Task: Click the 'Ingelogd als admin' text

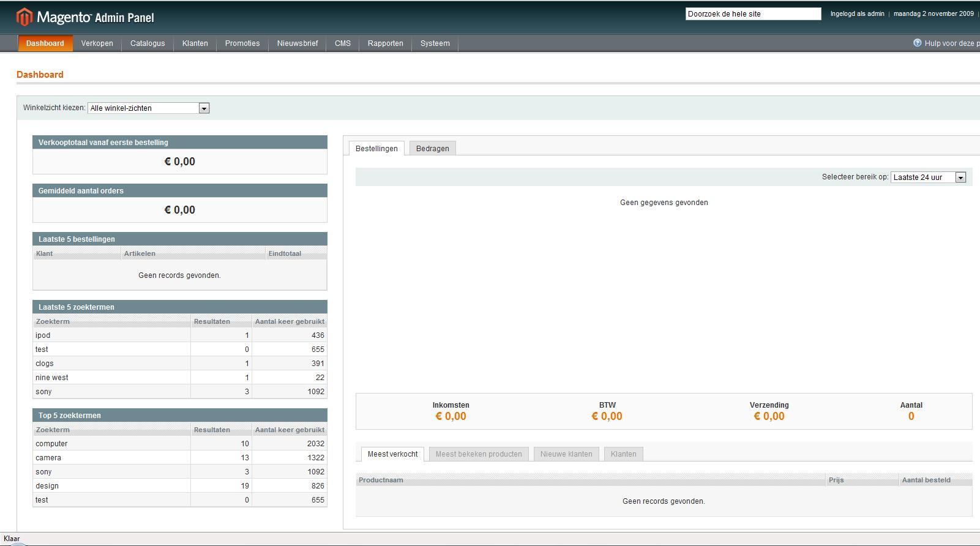Action: [857, 13]
